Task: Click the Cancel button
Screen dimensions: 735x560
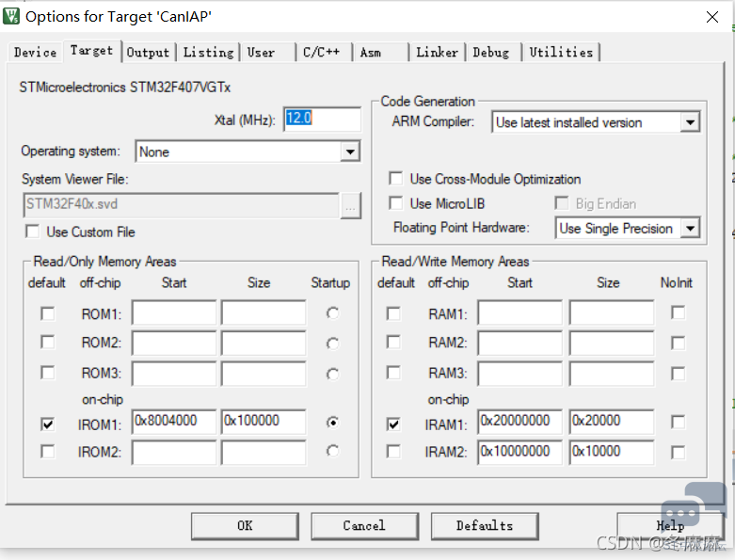Action: (364, 526)
